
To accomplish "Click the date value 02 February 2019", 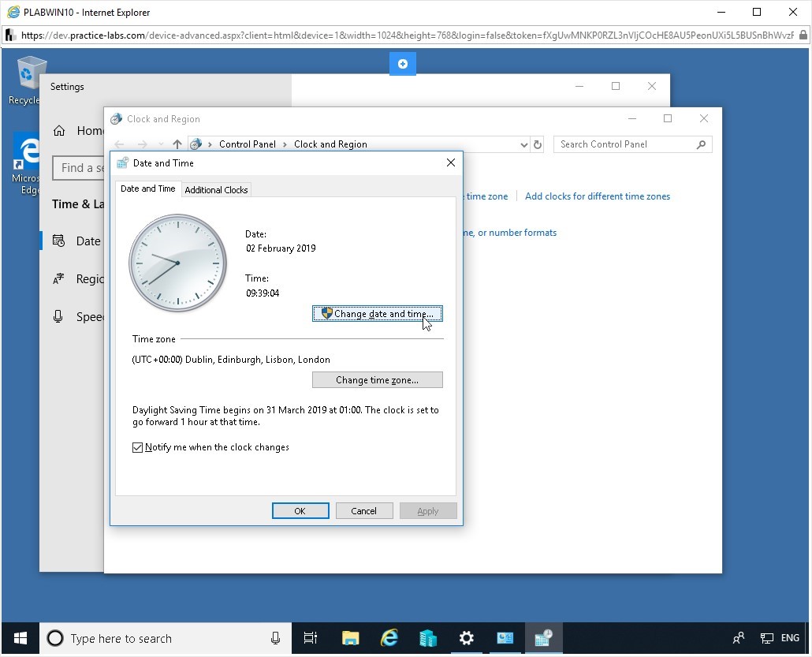I will click(281, 248).
